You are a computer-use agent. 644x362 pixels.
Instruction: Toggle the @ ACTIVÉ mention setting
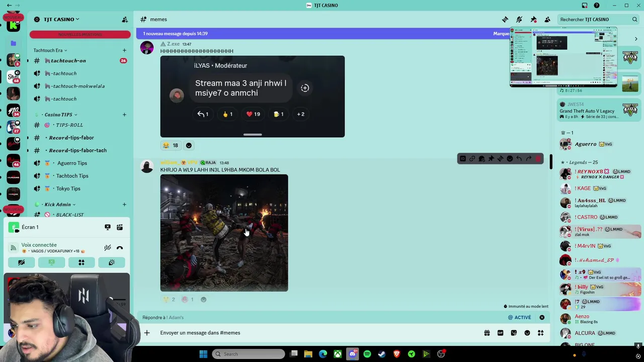(520, 318)
